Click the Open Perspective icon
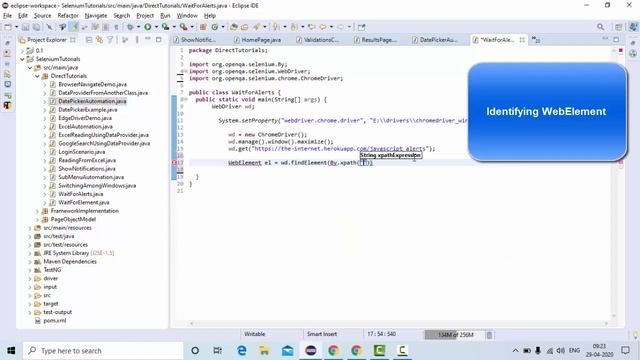Screen dimensions: 640x360 [x=619, y=27]
